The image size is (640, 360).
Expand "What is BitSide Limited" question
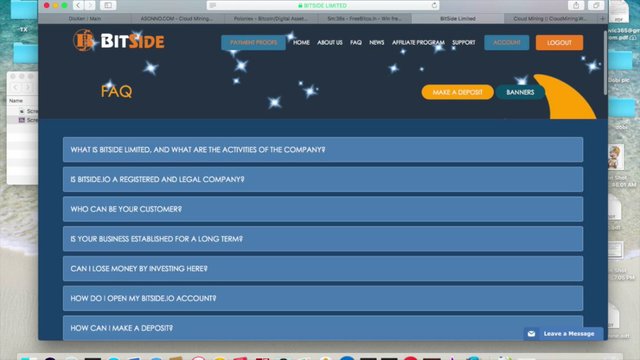coord(323,150)
